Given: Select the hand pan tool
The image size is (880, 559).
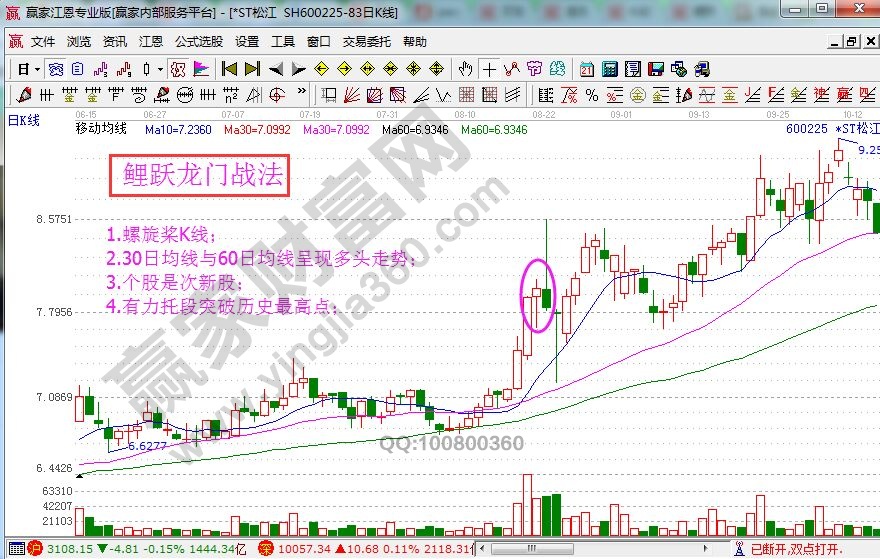Looking at the screenshot, I should click(465, 69).
